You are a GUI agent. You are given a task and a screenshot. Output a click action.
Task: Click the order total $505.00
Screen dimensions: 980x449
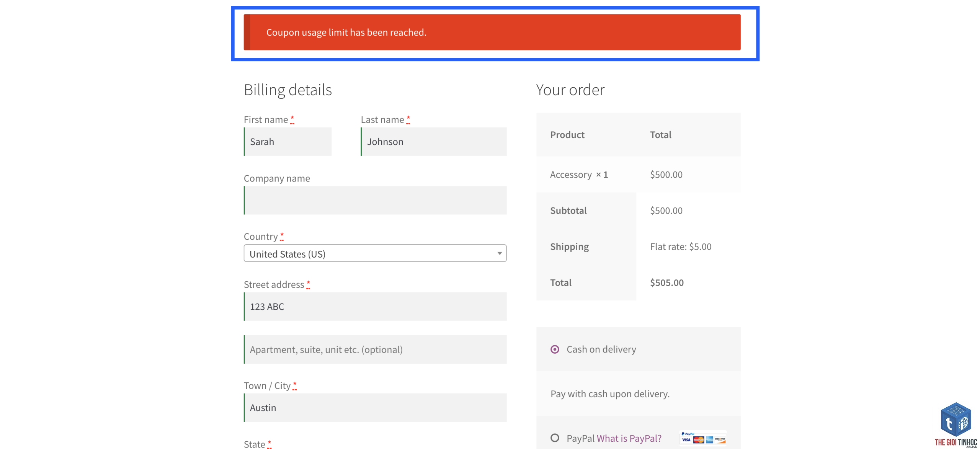coord(667,282)
